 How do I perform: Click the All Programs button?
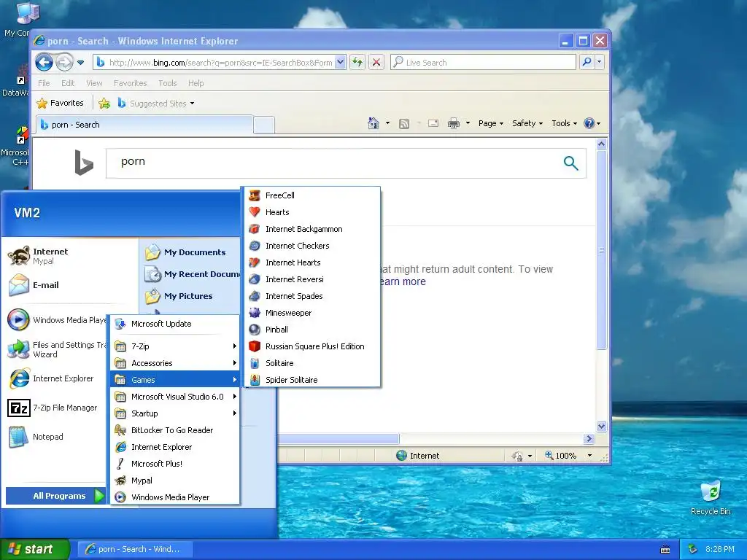tap(55, 496)
